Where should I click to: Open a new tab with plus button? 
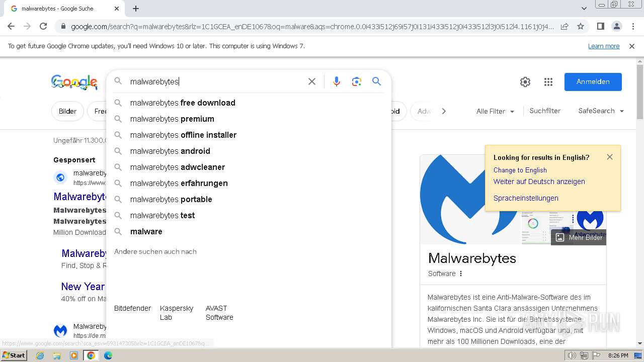[136, 9]
